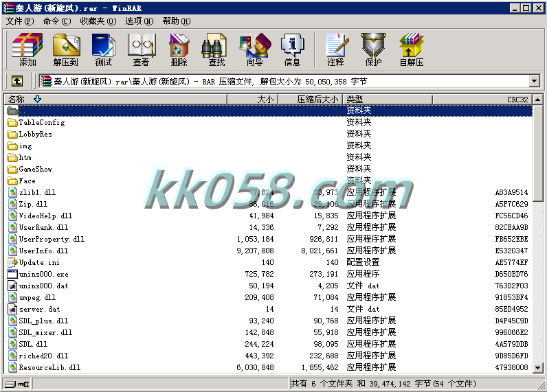547x392 pixels.
Task: Sort by the CRC32 column header
Action: (x=482, y=100)
